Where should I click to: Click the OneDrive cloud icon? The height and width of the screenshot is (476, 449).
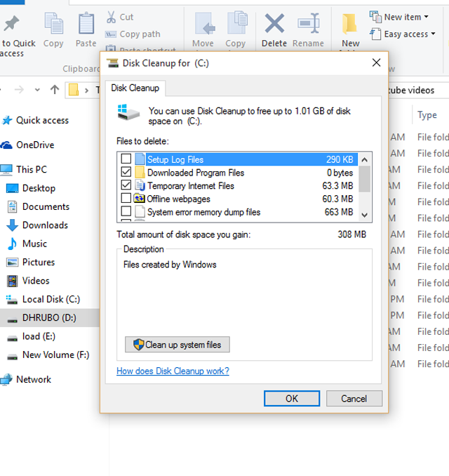[x=6, y=145]
